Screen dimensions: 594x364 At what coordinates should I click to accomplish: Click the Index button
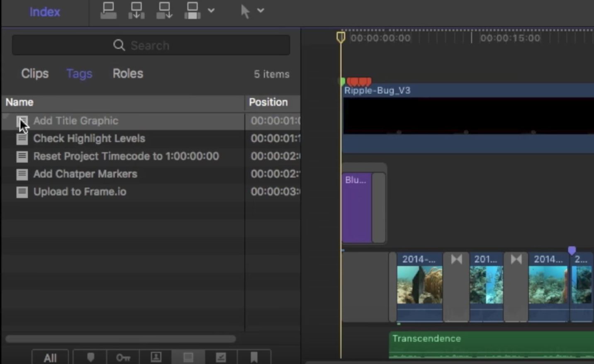point(44,12)
